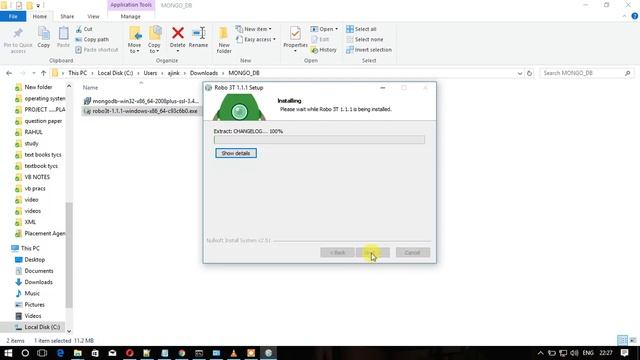Create a New folder from ribbon
The image size is (640, 360).
point(224,40)
